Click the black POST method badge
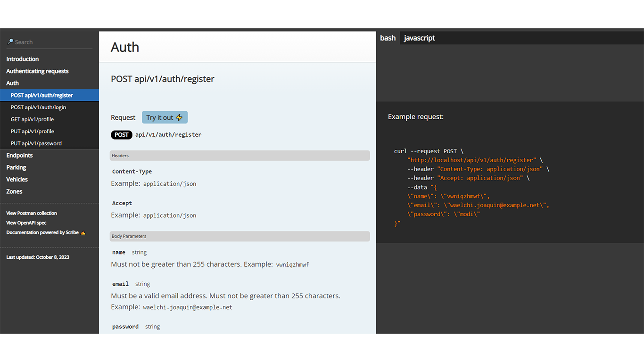The width and height of the screenshot is (644, 362). (x=122, y=135)
